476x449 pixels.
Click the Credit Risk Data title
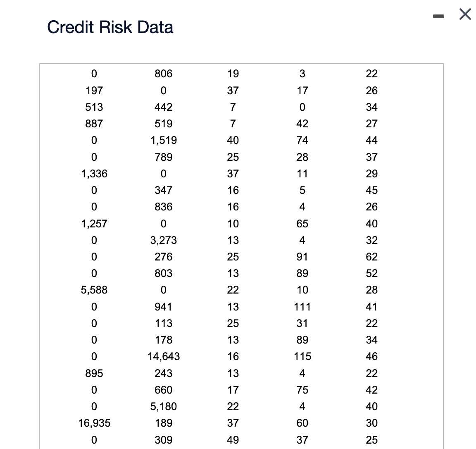[x=110, y=26]
